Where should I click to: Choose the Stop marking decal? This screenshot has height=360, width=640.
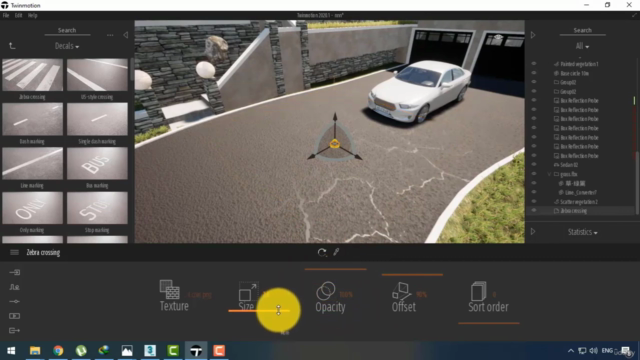[x=97, y=208]
